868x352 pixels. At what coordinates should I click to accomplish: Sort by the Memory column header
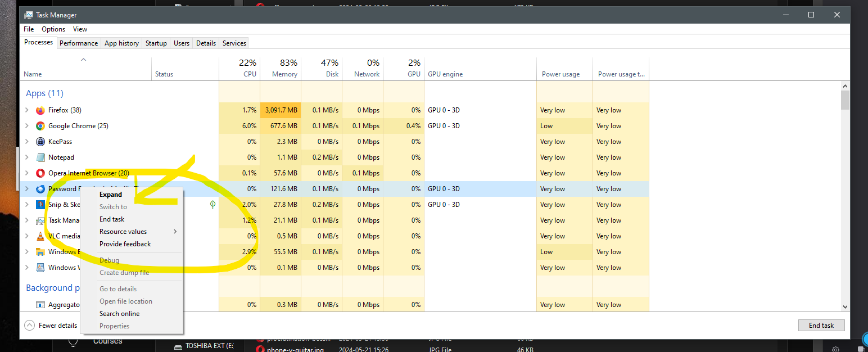[281, 68]
